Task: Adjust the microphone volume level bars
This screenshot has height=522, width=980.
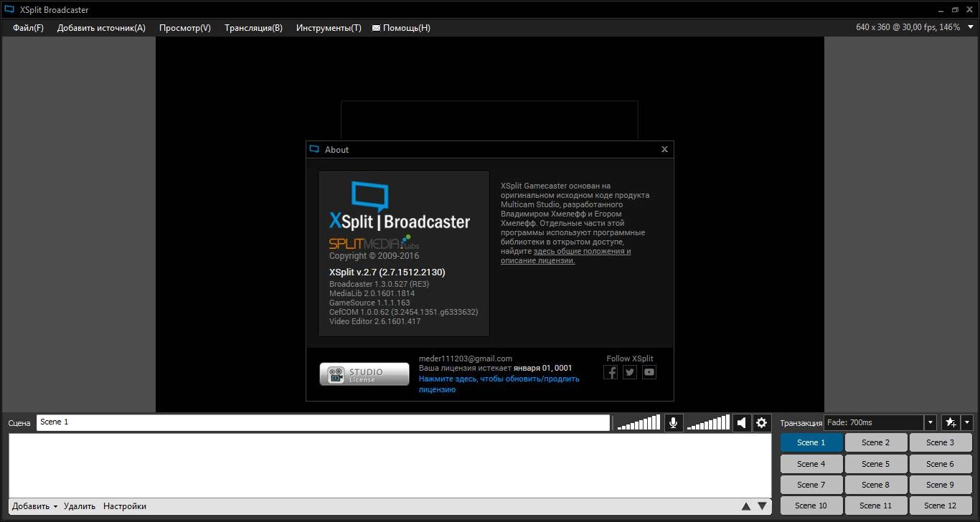Action: pos(639,422)
